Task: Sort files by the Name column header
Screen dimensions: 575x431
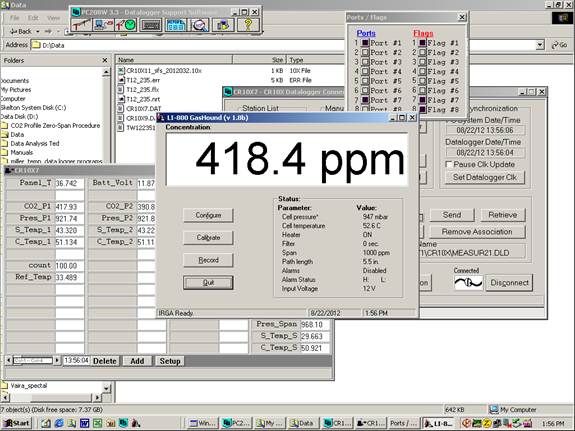Action: [x=174, y=60]
